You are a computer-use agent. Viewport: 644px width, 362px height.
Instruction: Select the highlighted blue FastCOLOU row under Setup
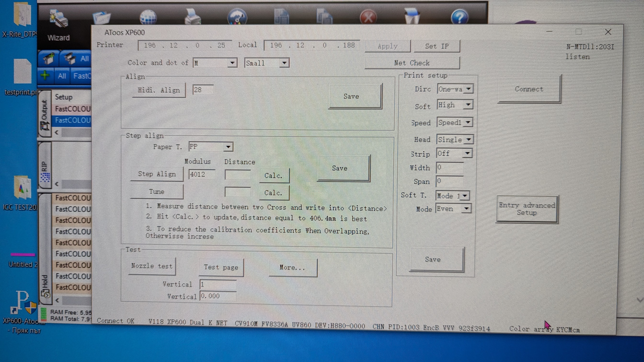(72, 120)
